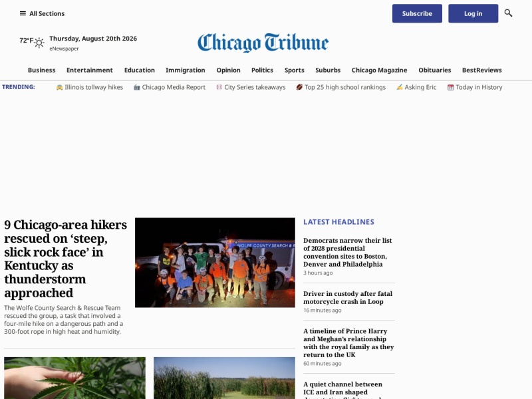Viewport: 532px width, 399px height.
Task: Click the 72°F temperature reading
Action: click(27, 41)
